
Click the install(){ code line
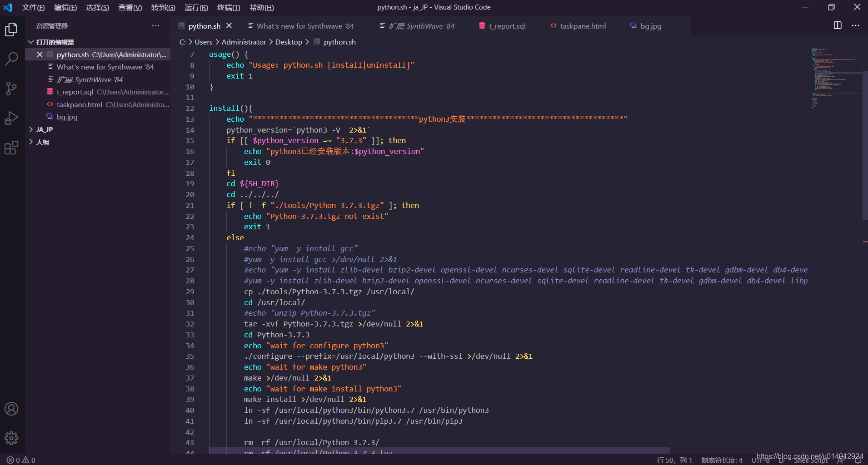pyautogui.click(x=230, y=108)
